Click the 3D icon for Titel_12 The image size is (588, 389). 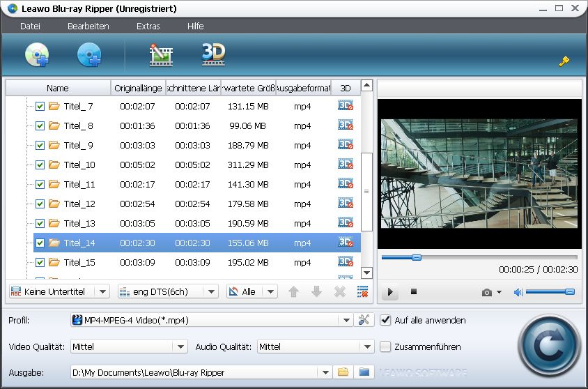point(346,203)
